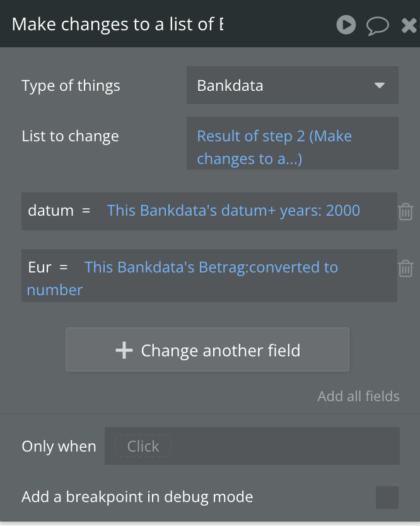
Task: Open comments with the speech bubble icon
Action: tap(378, 25)
